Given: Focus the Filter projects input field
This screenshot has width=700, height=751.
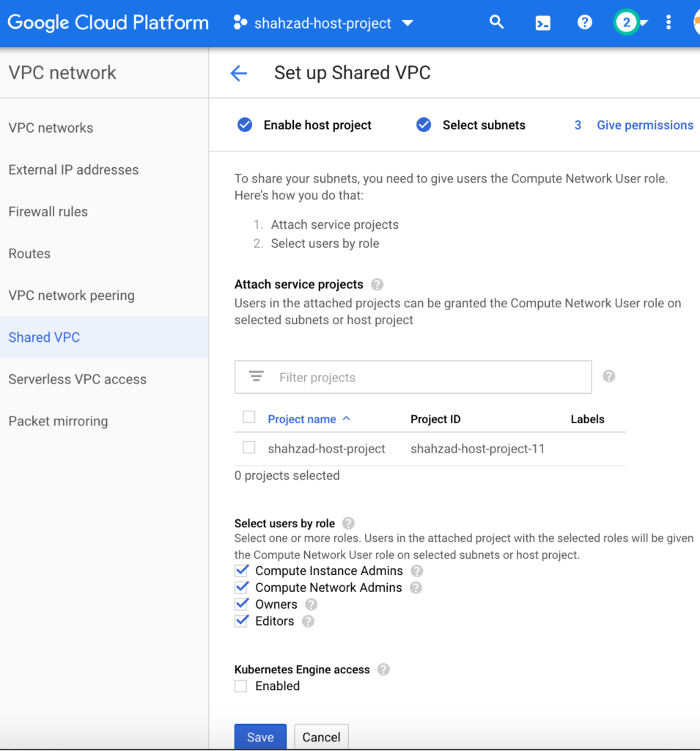Looking at the screenshot, I should tap(413, 377).
